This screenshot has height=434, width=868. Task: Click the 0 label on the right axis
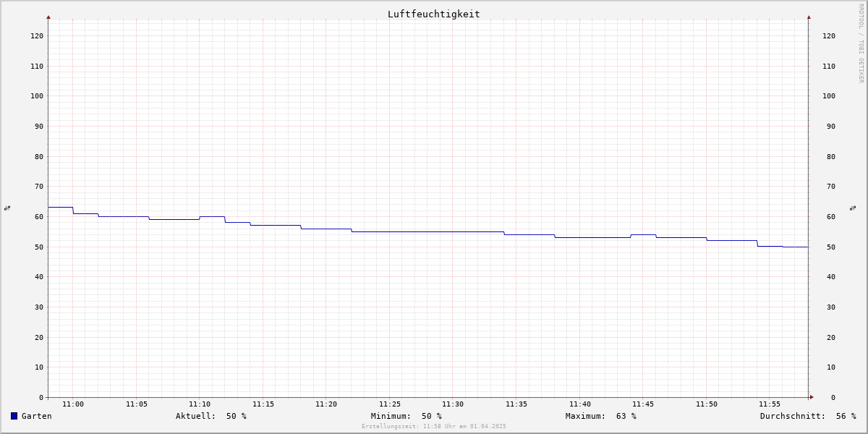[833, 397]
